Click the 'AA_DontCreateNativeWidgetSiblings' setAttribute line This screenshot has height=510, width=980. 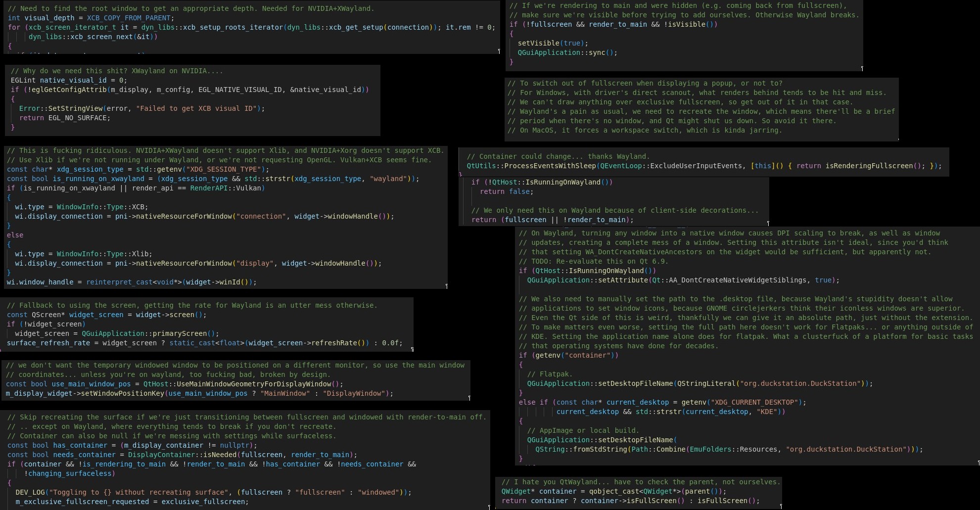coord(683,280)
